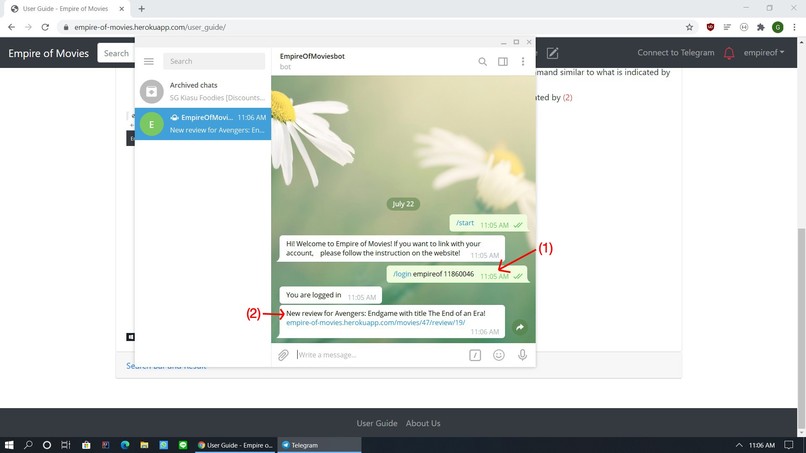Open bot commands slash button
The height and width of the screenshot is (453, 806).
coord(475,355)
